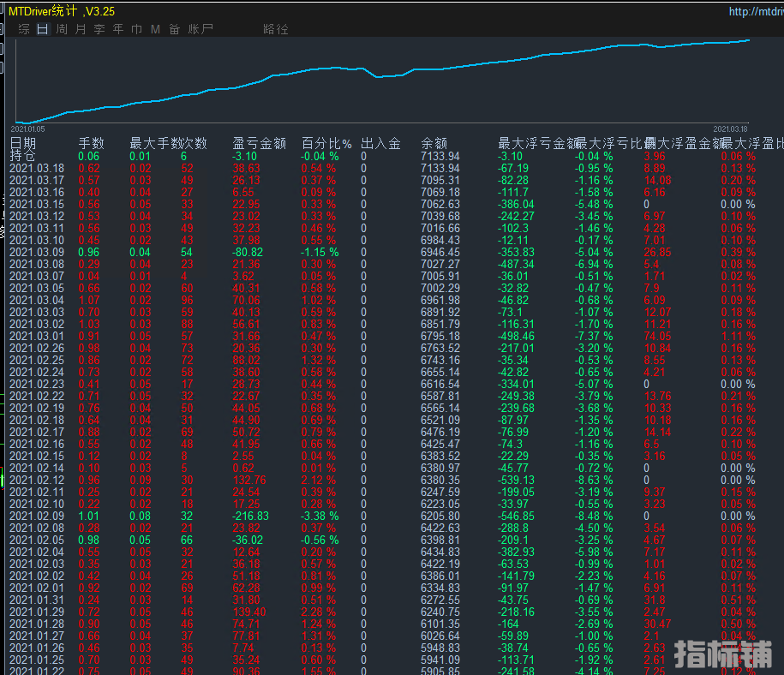Click the -8.63 % floating loss cell
Screen dimensions: 784x675
tap(594, 481)
